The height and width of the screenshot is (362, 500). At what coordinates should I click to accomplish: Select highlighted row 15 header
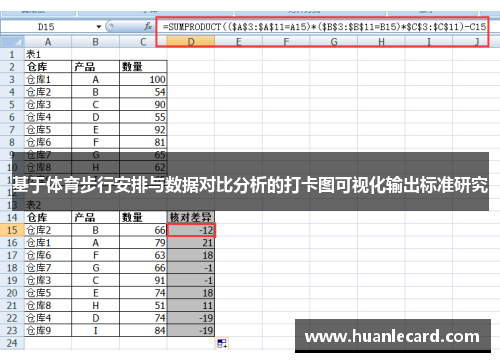[x=12, y=230]
